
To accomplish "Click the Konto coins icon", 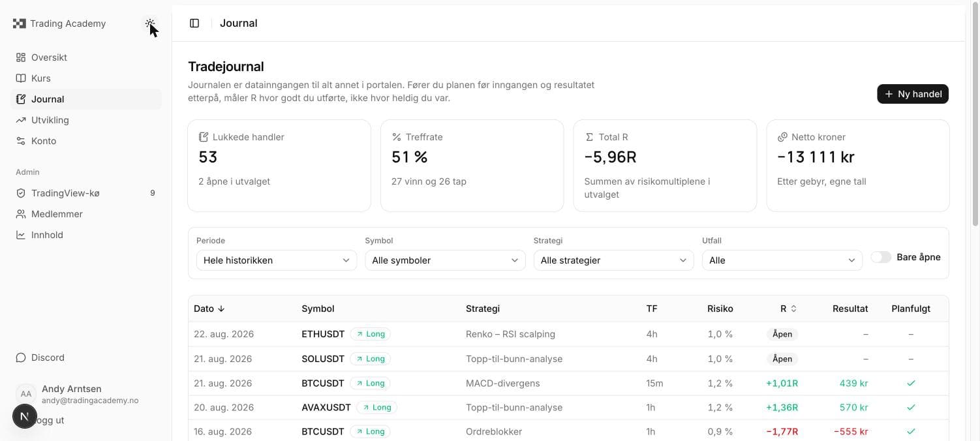I will [21, 141].
